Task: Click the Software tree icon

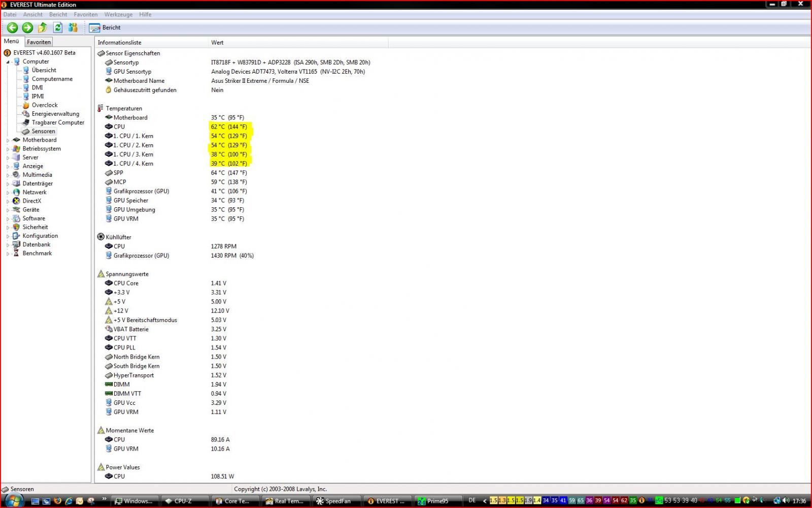Action: point(16,218)
